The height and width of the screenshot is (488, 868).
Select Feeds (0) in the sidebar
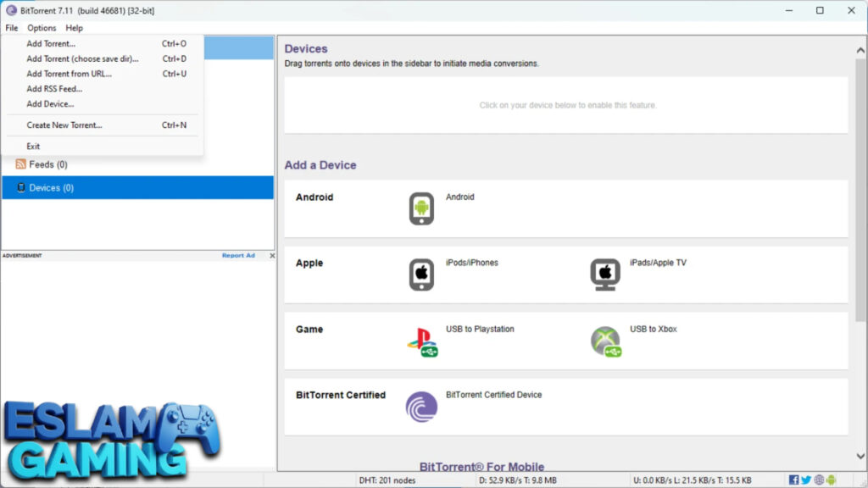(x=137, y=164)
